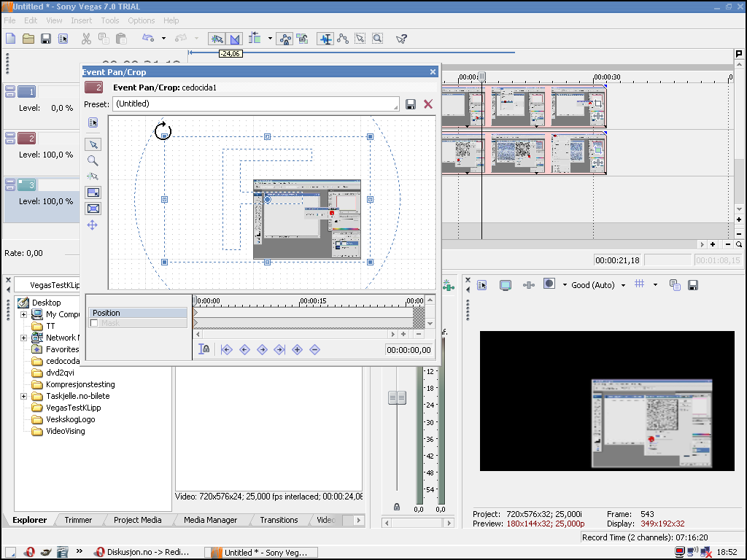Create keyframe with the plus diamond button
The height and width of the screenshot is (560, 747).
tap(298, 349)
